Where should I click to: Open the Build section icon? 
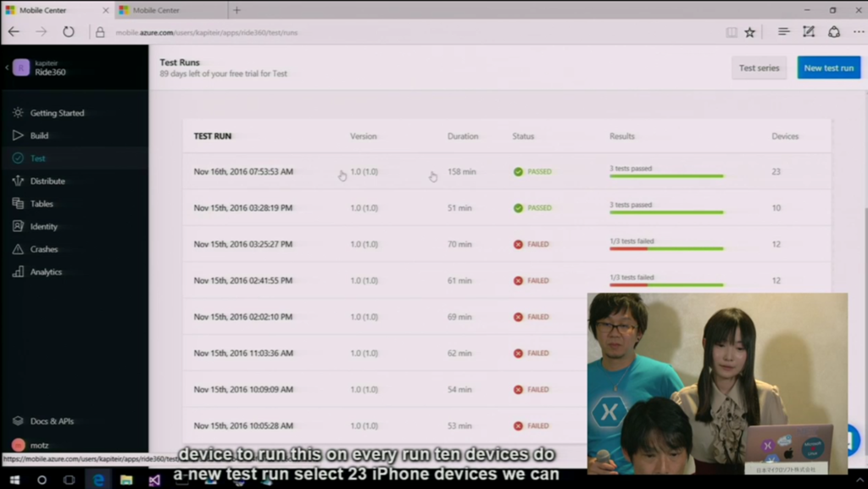(18, 136)
